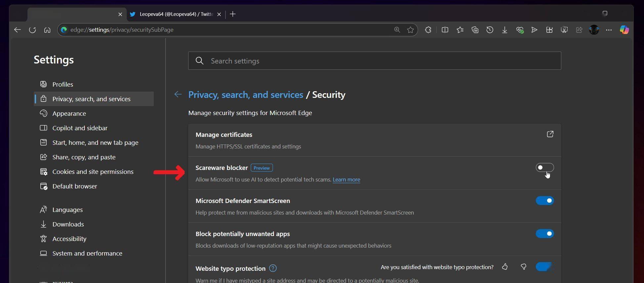Click the Security breadcrumb heading text
This screenshot has width=644, height=283.
click(329, 95)
